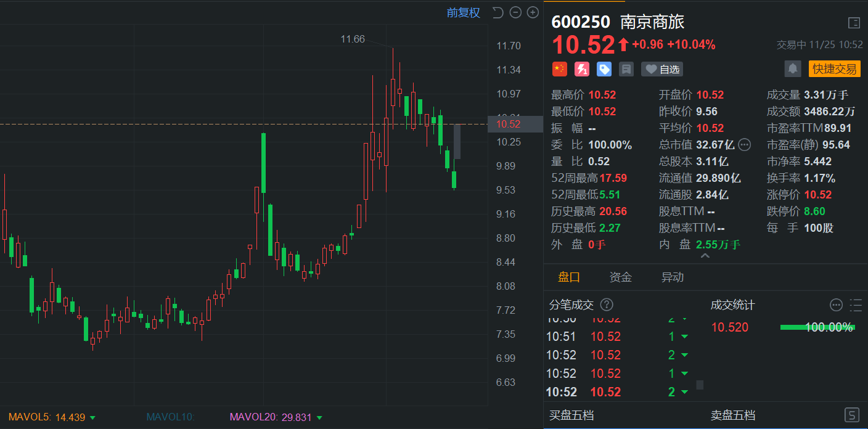Open 快捷交易 quick trade

(834, 68)
